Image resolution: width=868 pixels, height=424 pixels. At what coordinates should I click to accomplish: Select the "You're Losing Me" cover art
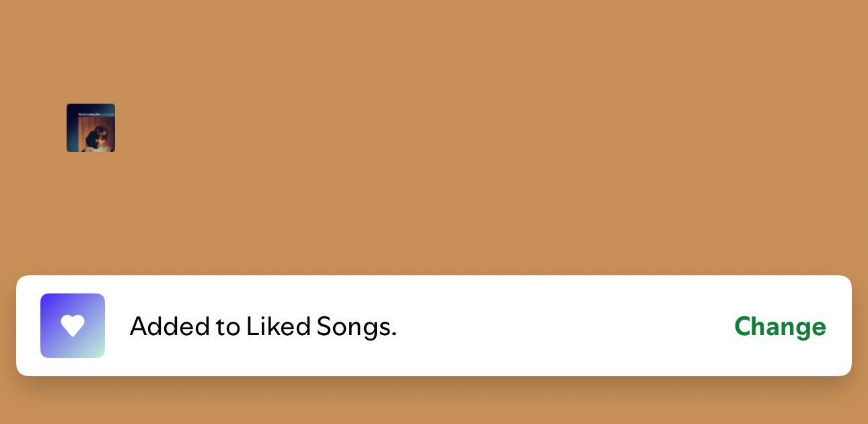pos(91,128)
